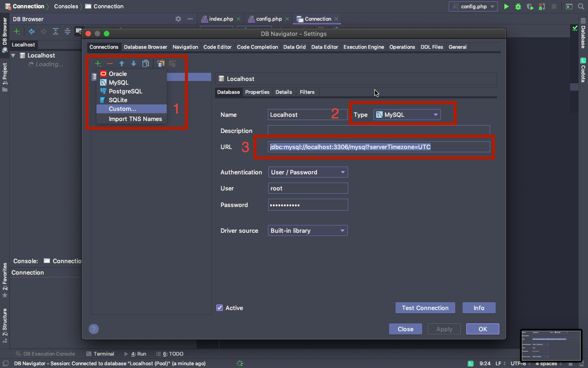Image resolution: width=588 pixels, height=368 pixels.
Task: Open the config.php run configuration dropdown
Action: coord(473,6)
